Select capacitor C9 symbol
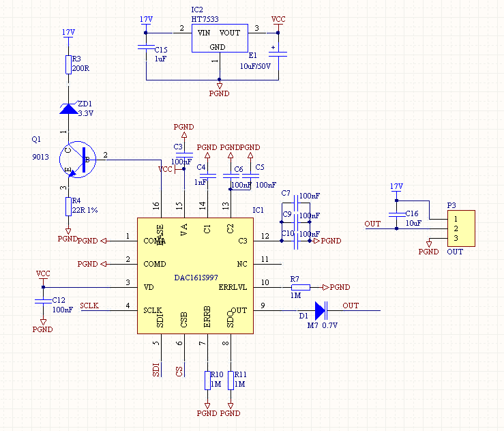This screenshot has height=431, width=504. (x=296, y=222)
